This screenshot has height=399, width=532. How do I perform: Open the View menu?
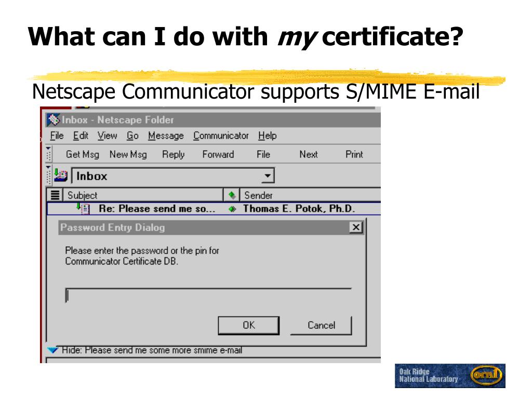(107, 136)
